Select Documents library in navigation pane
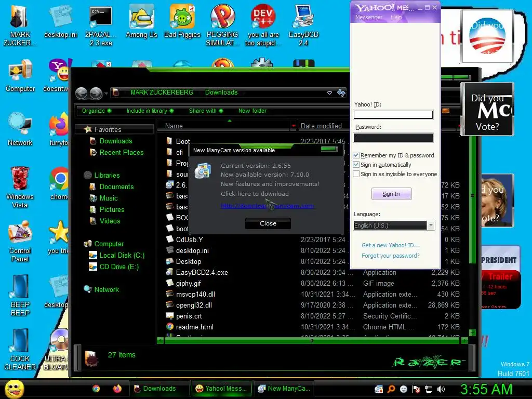Screen dimensions: 532x399 tap(116, 187)
